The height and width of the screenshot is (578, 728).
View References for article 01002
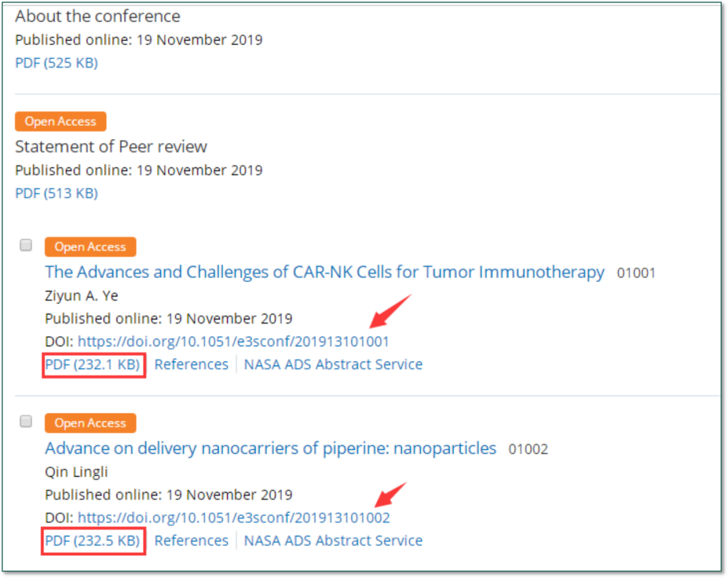191,540
